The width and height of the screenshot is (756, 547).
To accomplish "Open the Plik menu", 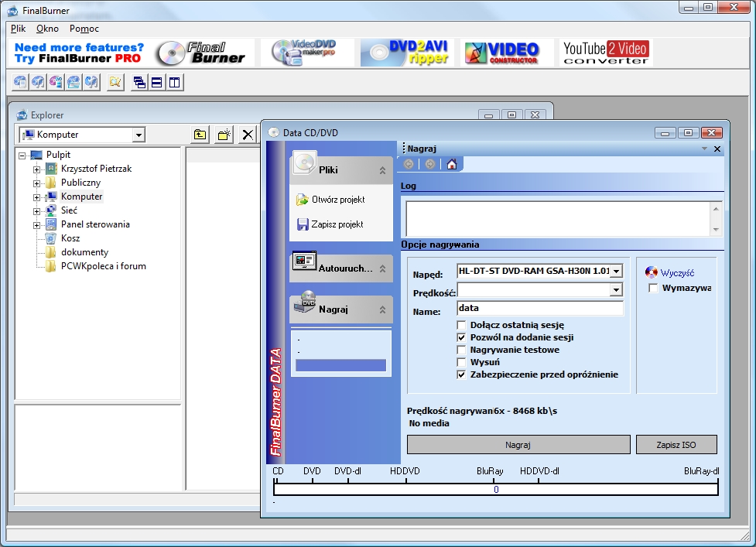I will (19, 29).
